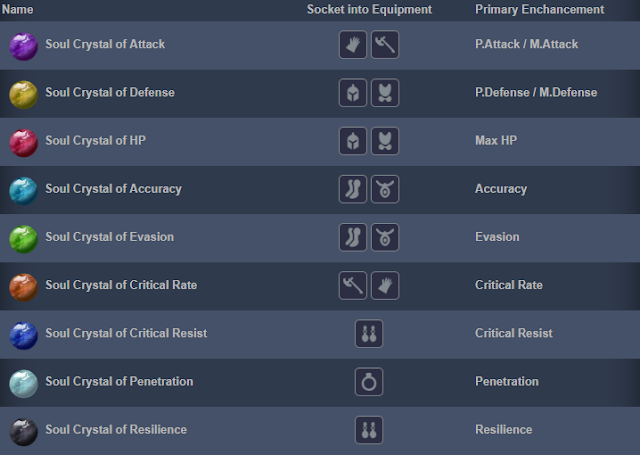The width and height of the screenshot is (640, 455).
Task: Select the P.Defense / M.Defense enchantment text
Action: [x=536, y=92]
